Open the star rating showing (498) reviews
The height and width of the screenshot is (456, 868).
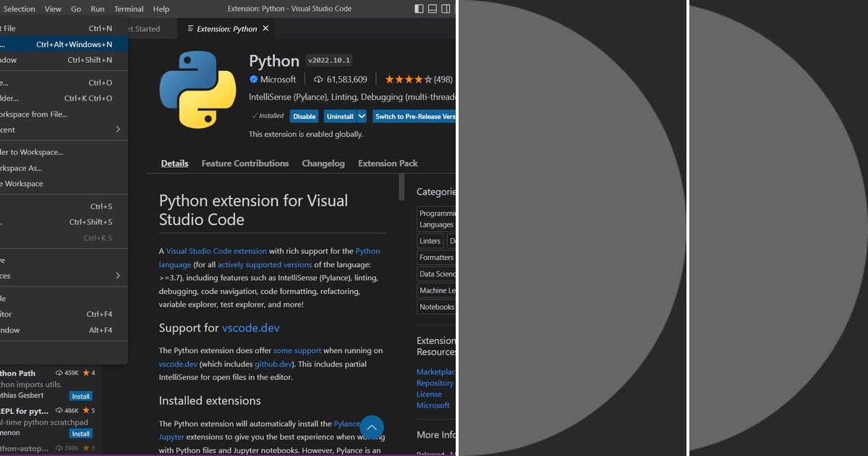[418, 80]
